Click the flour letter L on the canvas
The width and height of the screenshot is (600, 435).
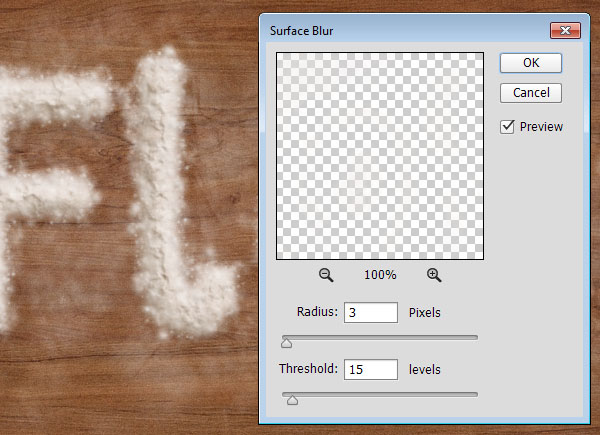tap(165, 200)
